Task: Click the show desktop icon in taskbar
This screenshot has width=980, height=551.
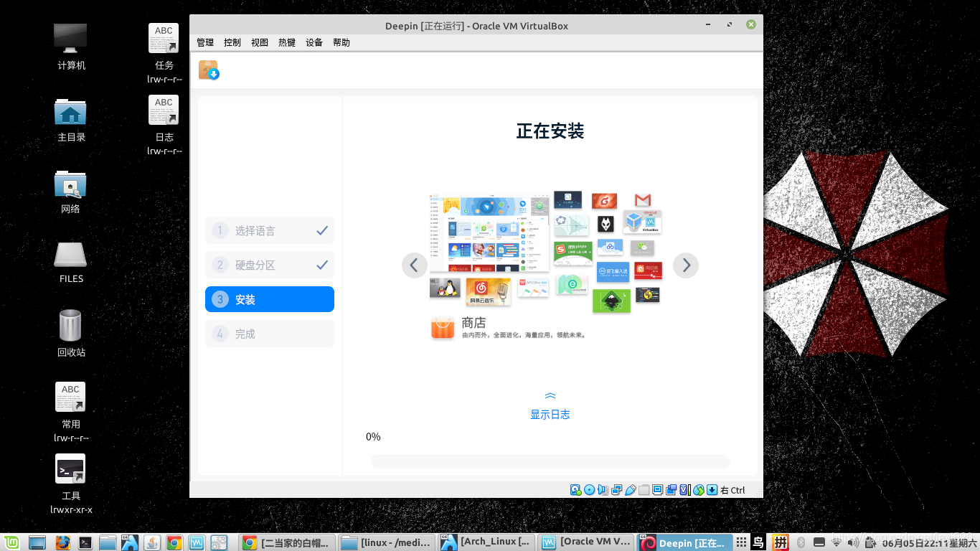Action: click(x=37, y=542)
